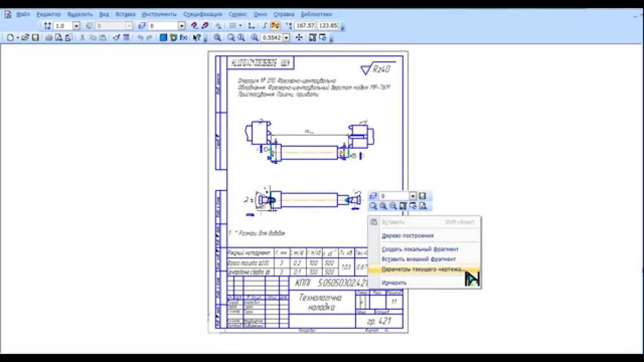Toggle the highlighted orange rounding icon

click(x=275, y=26)
